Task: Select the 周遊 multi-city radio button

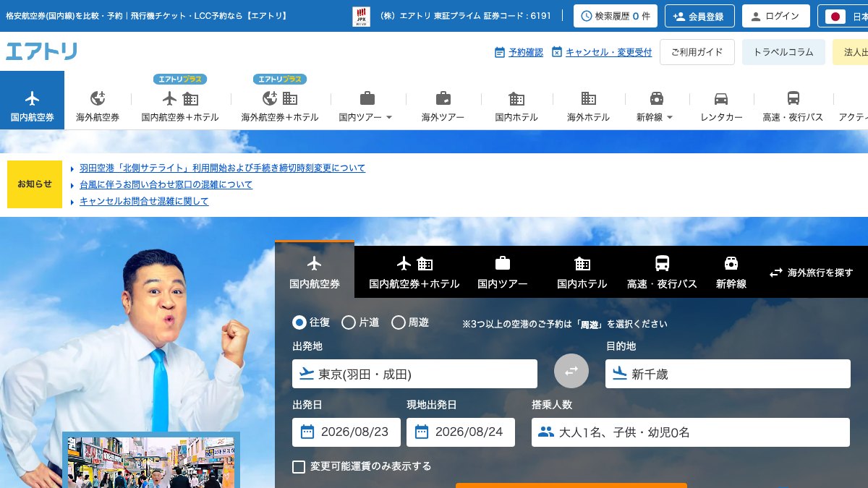Action: coord(399,322)
